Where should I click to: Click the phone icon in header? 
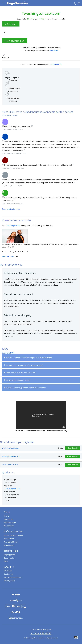[x=75, y=4]
